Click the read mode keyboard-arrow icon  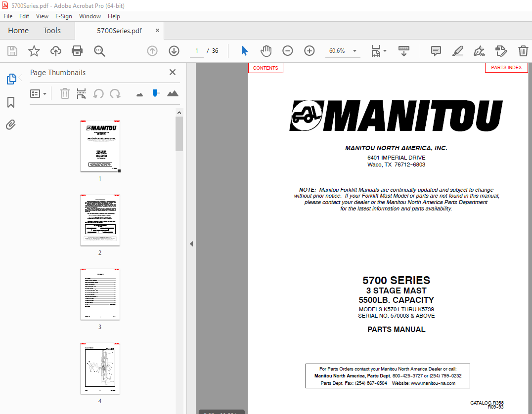pyautogui.click(x=404, y=51)
